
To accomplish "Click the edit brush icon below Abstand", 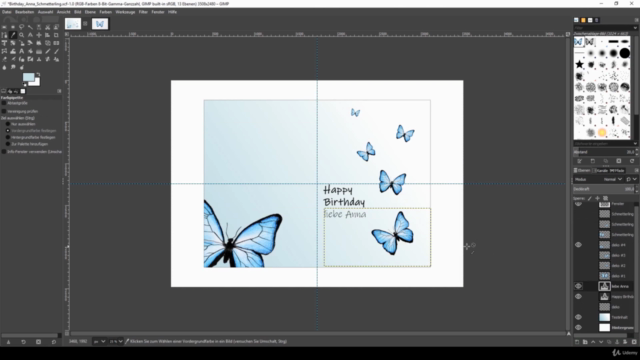I will pyautogui.click(x=579, y=161).
